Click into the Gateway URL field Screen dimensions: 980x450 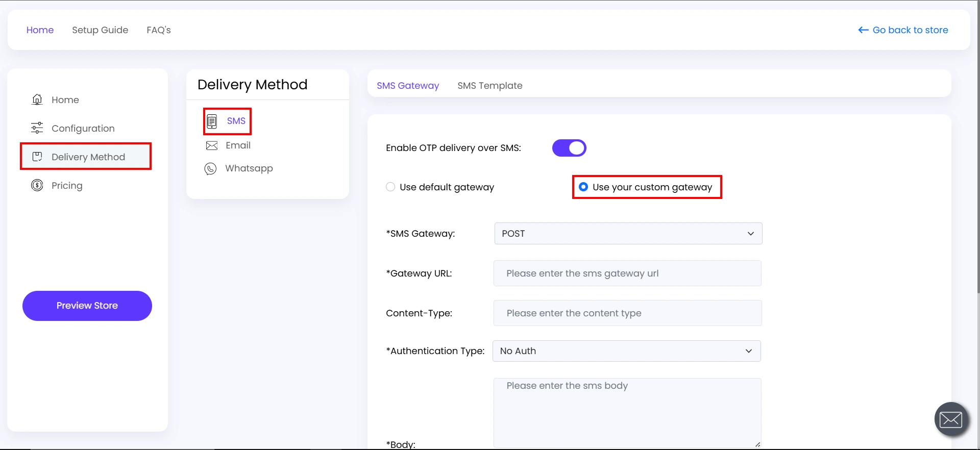pyautogui.click(x=627, y=273)
